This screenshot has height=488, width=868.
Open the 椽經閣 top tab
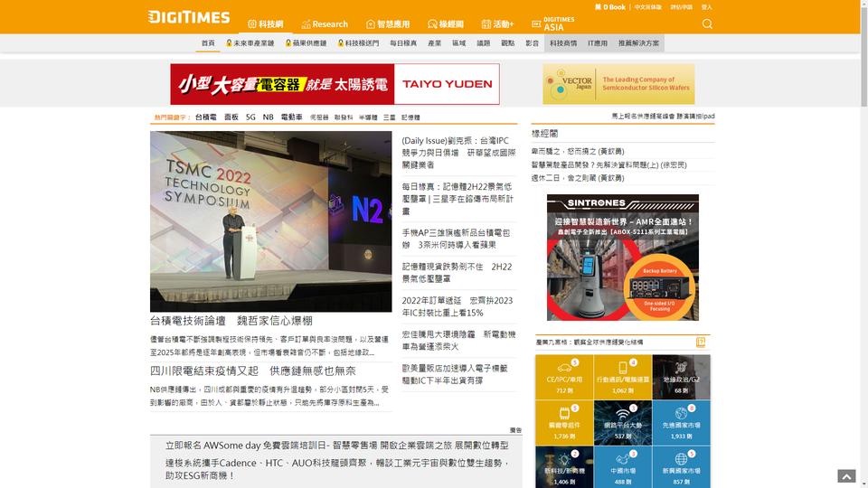coord(446,23)
